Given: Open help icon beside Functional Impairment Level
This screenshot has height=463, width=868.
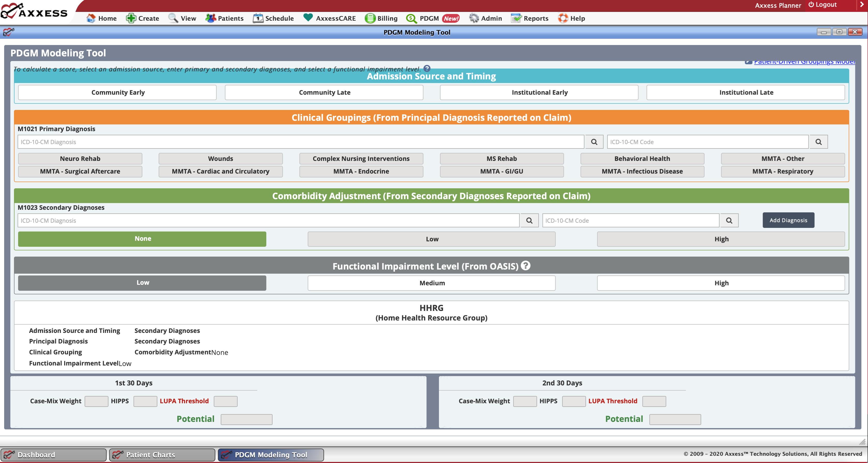Looking at the screenshot, I should [x=525, y=266].
